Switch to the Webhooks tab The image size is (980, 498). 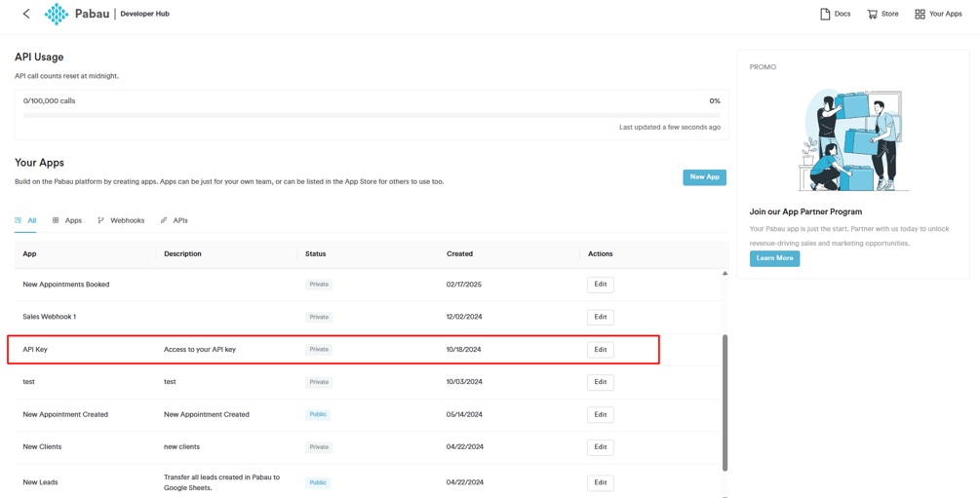(x=121, y=220)
